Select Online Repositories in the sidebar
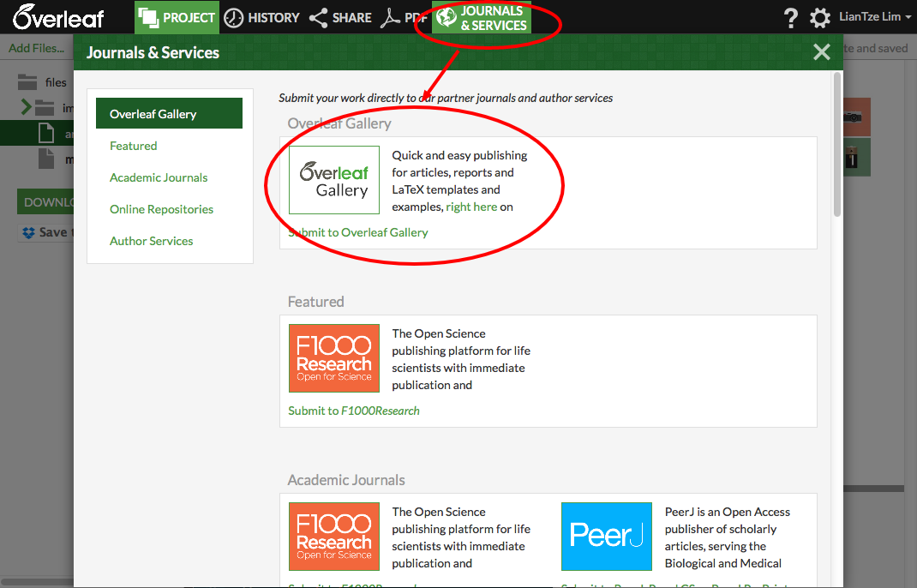Screen dimensions: 917x588 tap(161, 209)
